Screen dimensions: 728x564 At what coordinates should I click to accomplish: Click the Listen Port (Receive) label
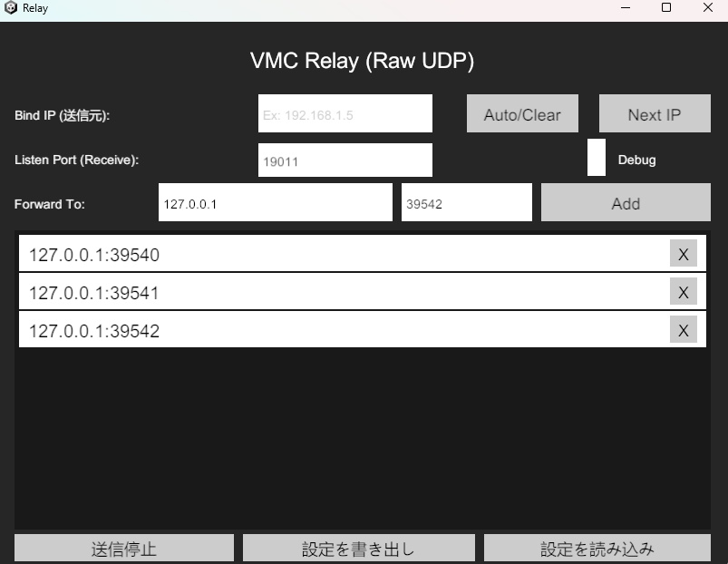(x=76, y=160)
